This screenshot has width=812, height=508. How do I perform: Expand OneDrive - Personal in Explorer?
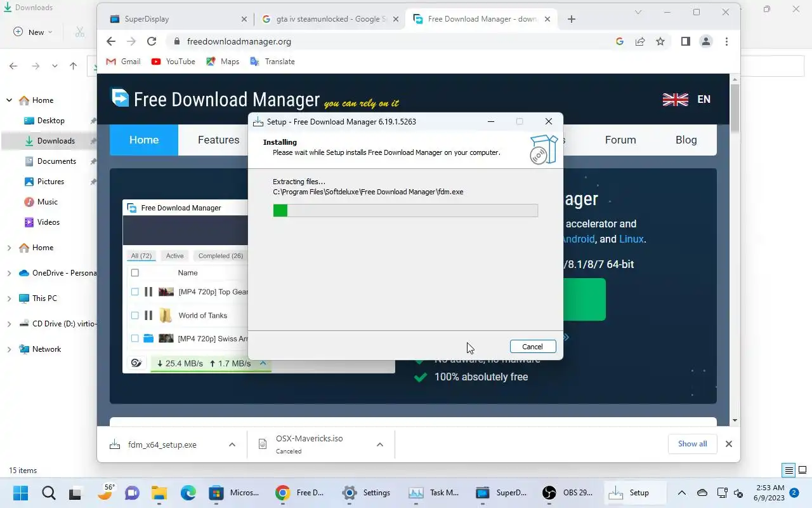click(x=10, y=273)
